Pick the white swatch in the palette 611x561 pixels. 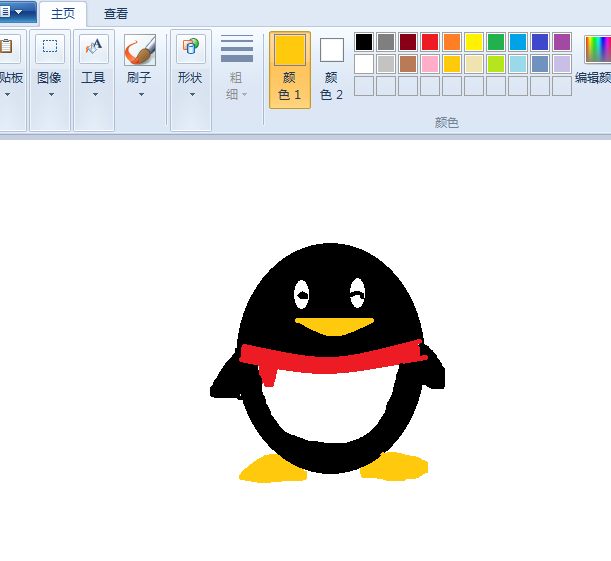pyautogui.click(x=364, y=64)
